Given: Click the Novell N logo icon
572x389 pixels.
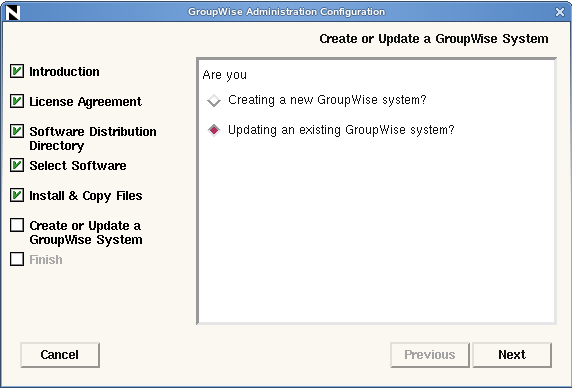Looking at the screenshot, I should (x=13, y=12).
